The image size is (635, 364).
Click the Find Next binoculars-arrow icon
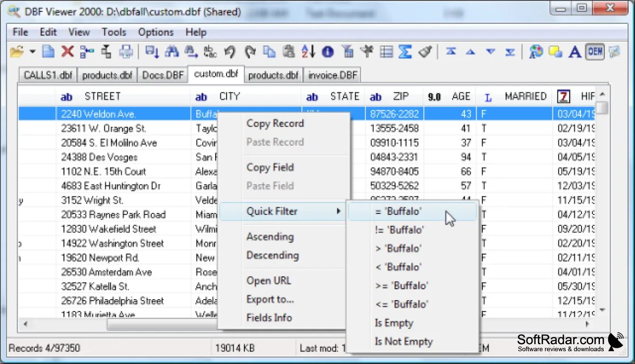[x=191, y=52]
